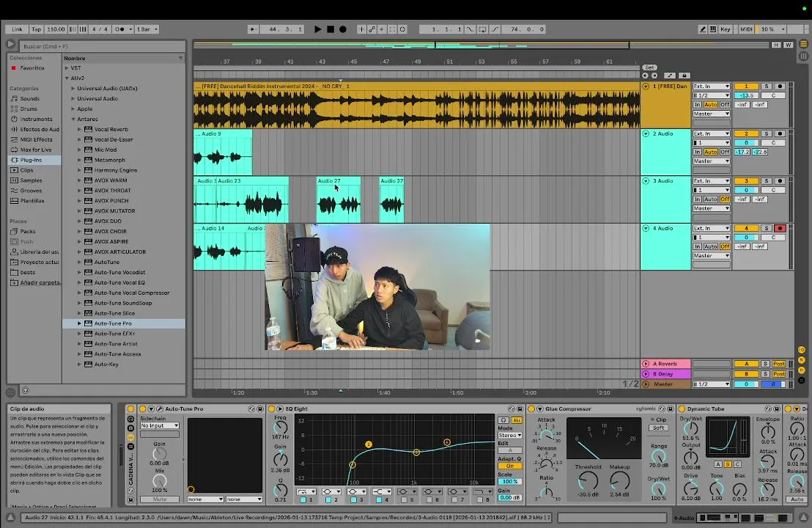Click the Re-enable Automation icon
This screenshot has width=812, height=528.
point(382,29)
